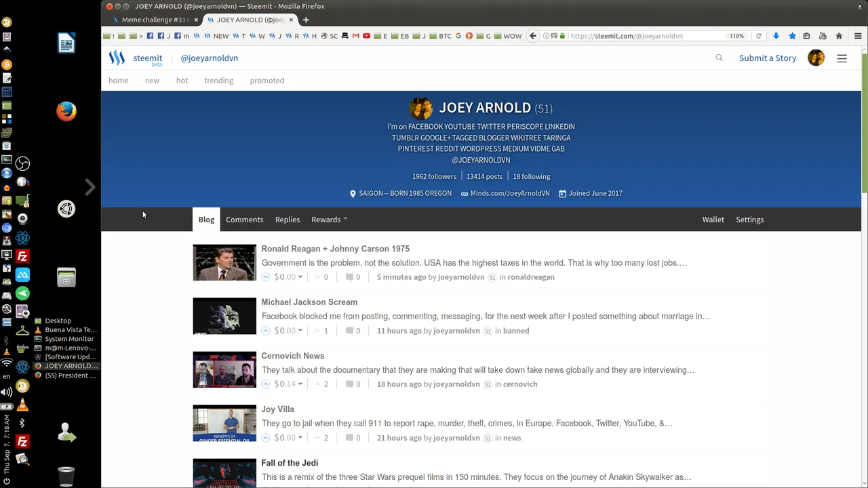The width and height of the screenshot is (868, 488).
Task: Click the 110% zoom level indicator
Action: (736, 36)
